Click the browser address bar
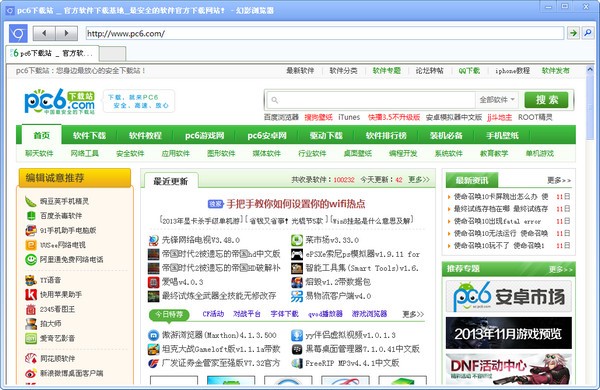 (324, 33)
